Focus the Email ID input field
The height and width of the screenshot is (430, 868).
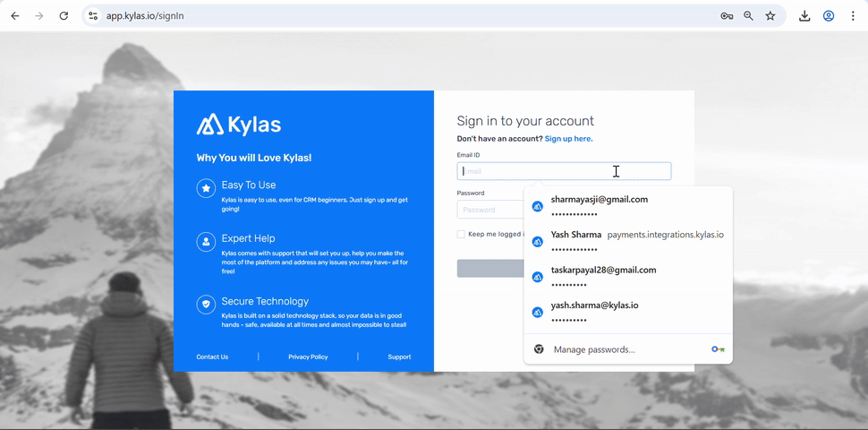coord(564,171)
